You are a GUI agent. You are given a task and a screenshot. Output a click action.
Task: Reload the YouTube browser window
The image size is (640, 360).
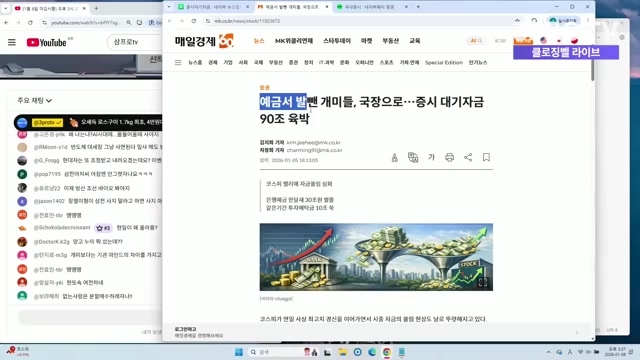tap(30, 23)
